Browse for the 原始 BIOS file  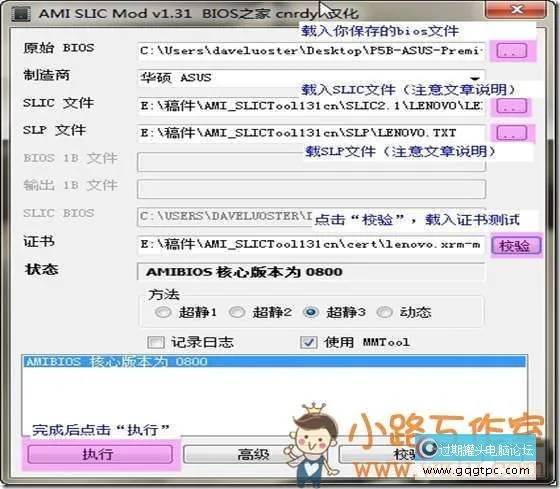click(x=512, y=51)
